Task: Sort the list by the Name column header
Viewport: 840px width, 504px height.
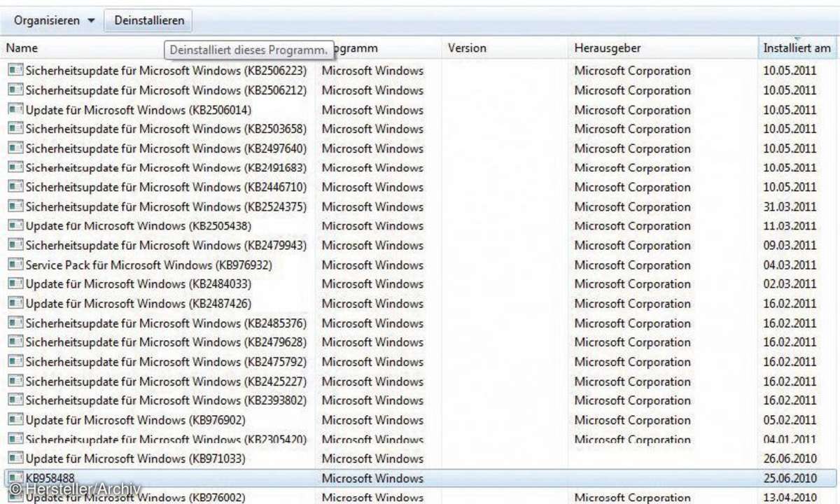Action: pyautogui.click(x=21, y=48)
